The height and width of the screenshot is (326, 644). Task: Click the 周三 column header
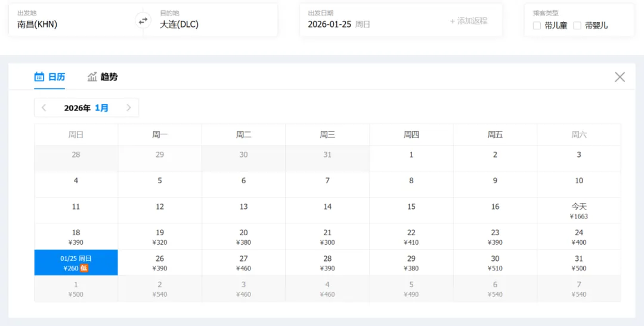tap(327, 134)
